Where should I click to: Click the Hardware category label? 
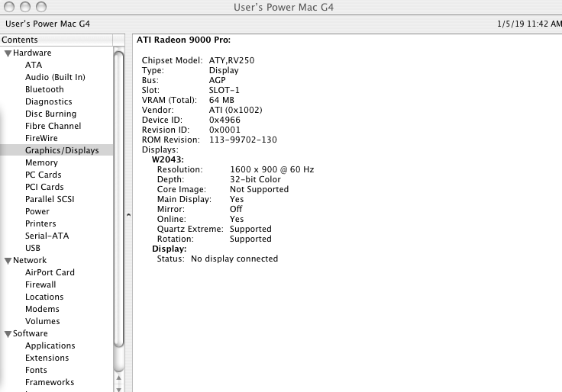pyautogui.click(x=32, y=53)
